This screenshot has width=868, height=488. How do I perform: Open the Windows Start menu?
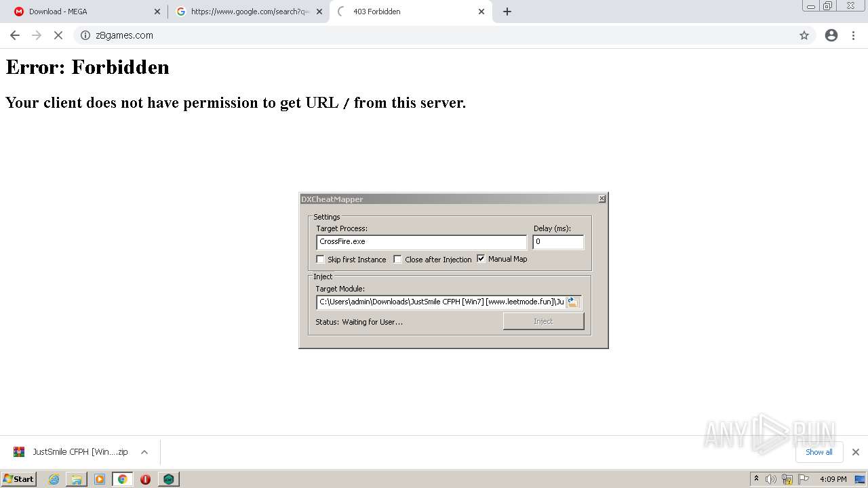tap(18, 479)
